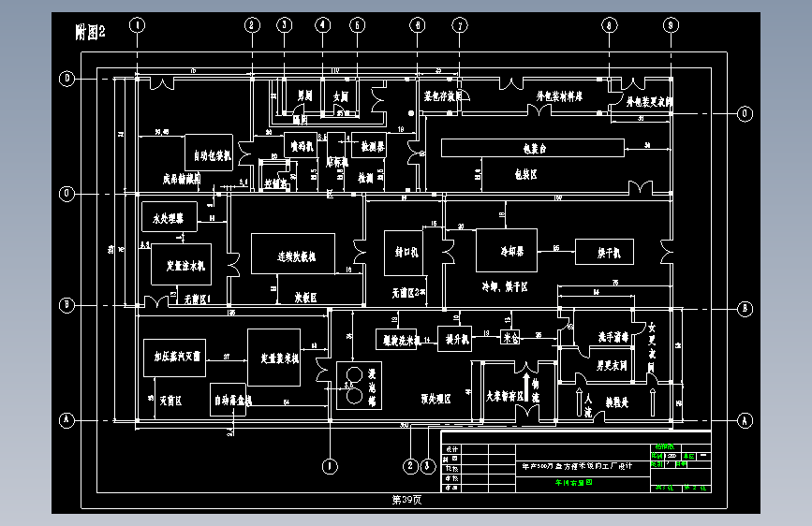
Task: Click top grid axis bubble 7
Action: coord(459,25)
